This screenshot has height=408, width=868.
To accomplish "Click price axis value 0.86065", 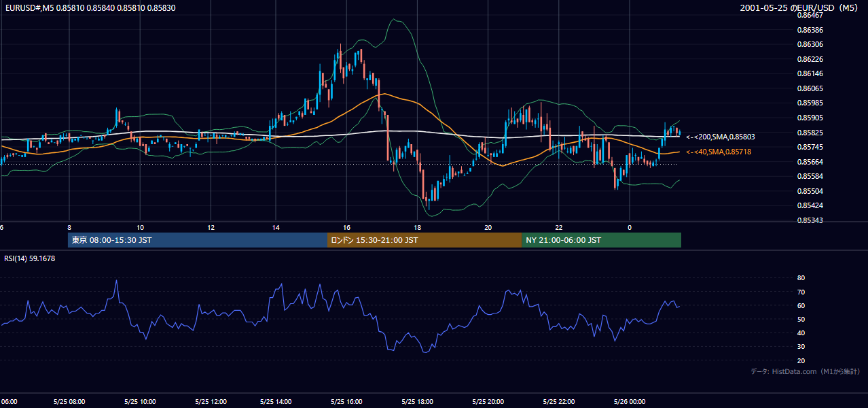I will (810, 88).
